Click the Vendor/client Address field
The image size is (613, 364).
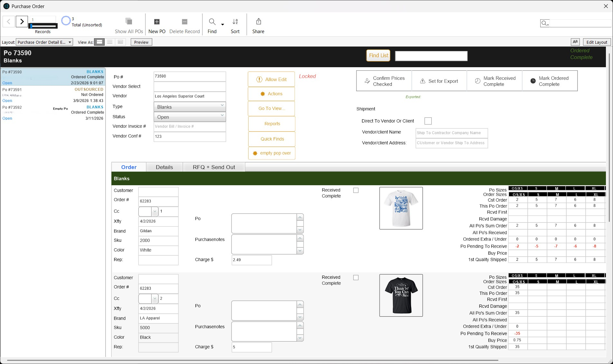(x=452, y=143)
